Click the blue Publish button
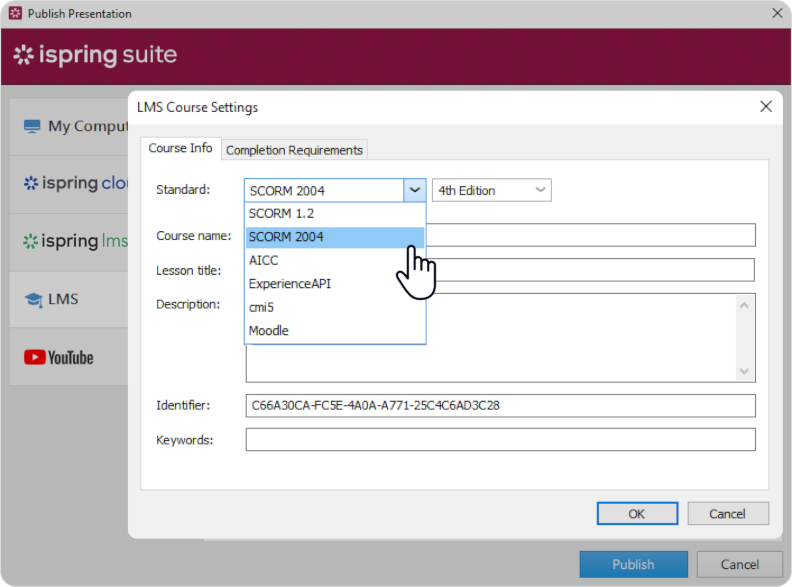This screenshot has width=792, height=587. pos(633,564)
